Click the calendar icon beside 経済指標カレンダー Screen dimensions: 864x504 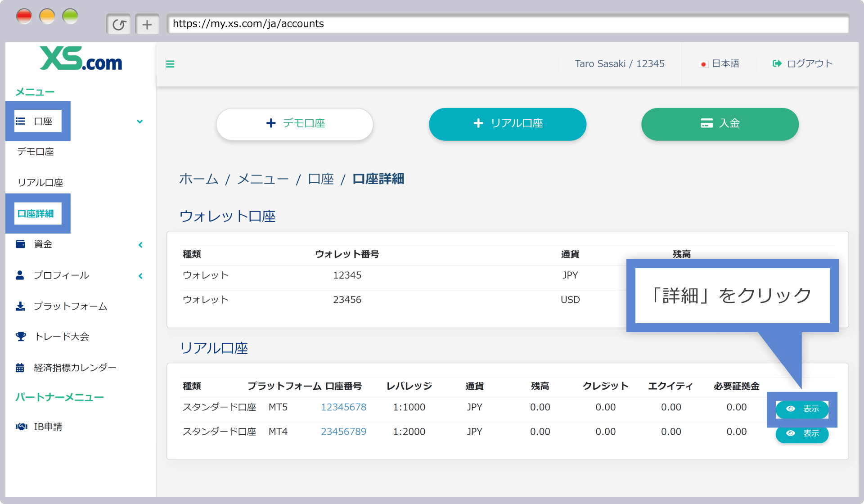coord(20,368)
